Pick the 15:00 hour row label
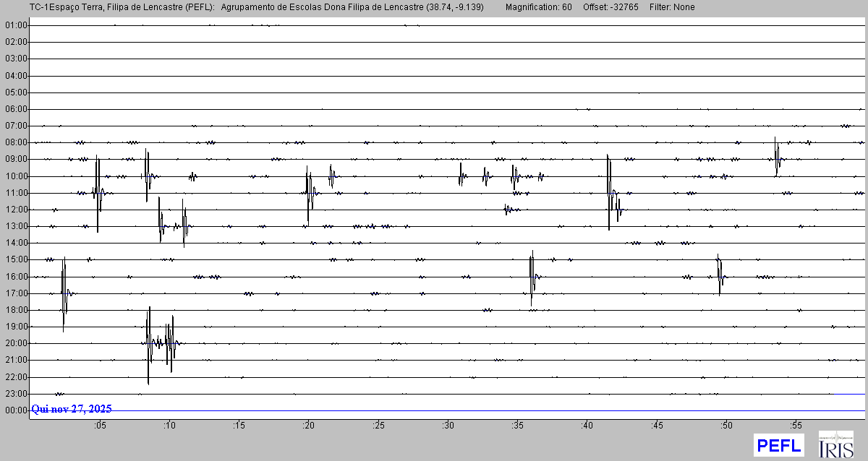Viewport: 868px width, 461px height. point(15,260)
